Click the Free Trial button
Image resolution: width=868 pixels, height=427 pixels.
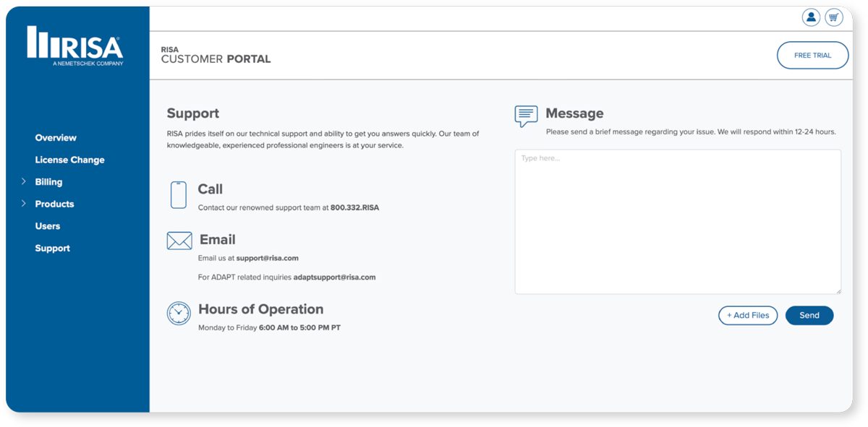812,56
